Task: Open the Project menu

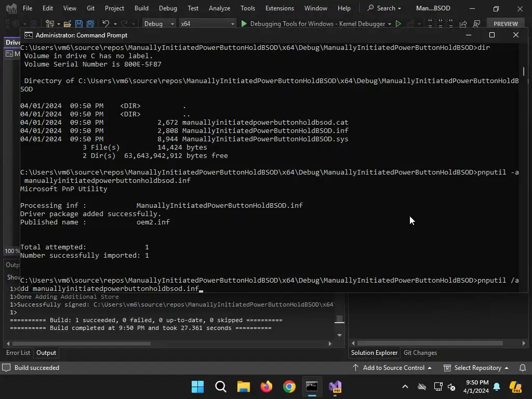Action: 114,8
